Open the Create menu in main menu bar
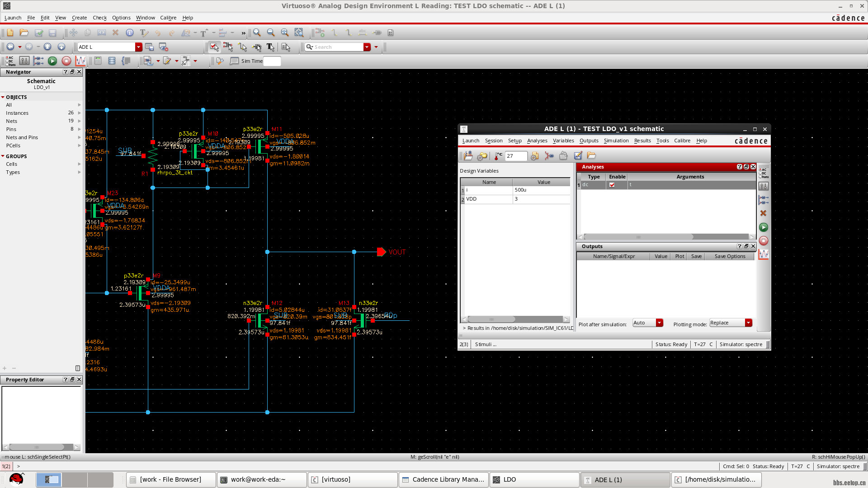 pos(79,18)
